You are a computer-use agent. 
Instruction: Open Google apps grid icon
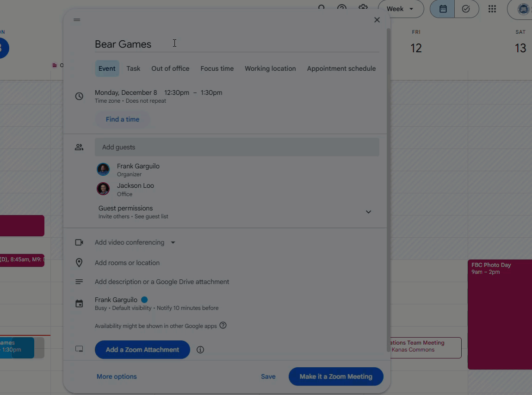(492, 9)
